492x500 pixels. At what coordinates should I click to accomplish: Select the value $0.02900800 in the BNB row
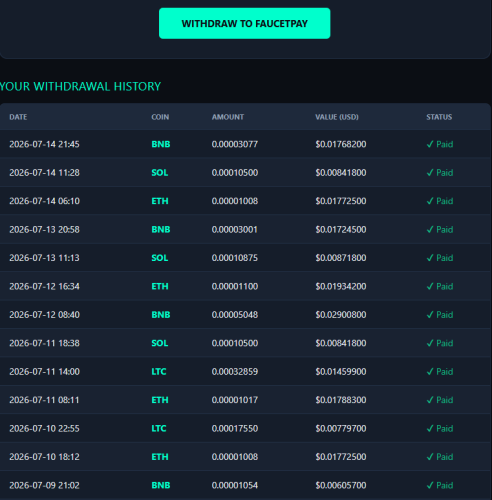point(341,314)
